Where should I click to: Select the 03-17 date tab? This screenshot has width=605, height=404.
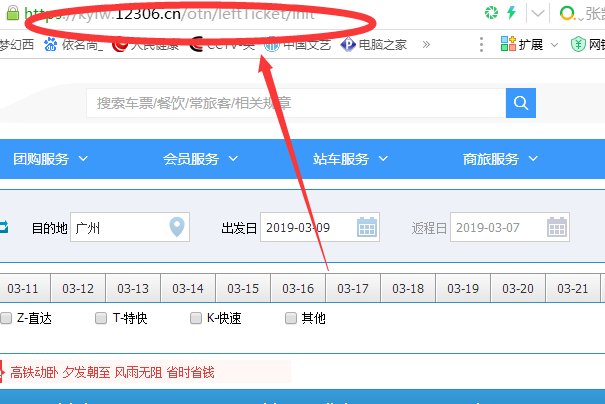pos(353,288)
